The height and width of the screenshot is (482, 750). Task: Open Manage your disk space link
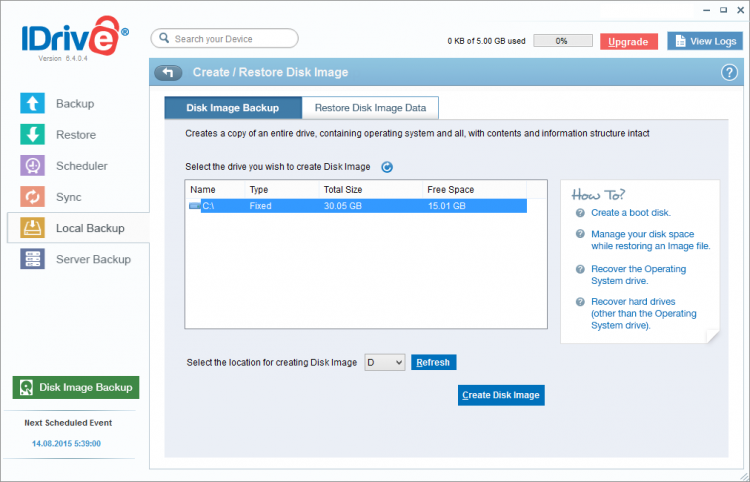pyautogui.click(x=651, y=240)
